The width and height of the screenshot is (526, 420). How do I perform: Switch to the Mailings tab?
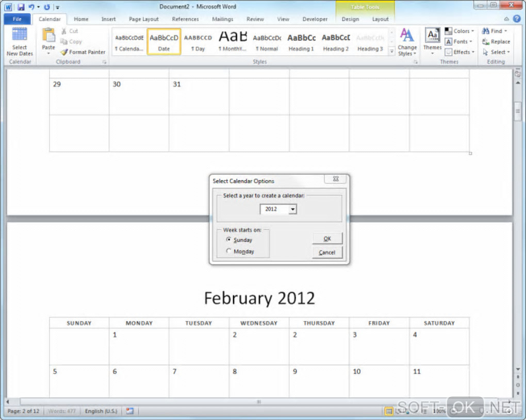pyautogui.click(x=222, y=19)
